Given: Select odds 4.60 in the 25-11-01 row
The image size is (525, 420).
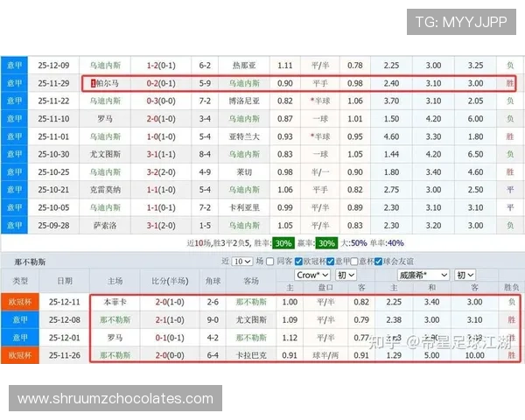Looking at the screenshot, I should (x=391, y=136).
